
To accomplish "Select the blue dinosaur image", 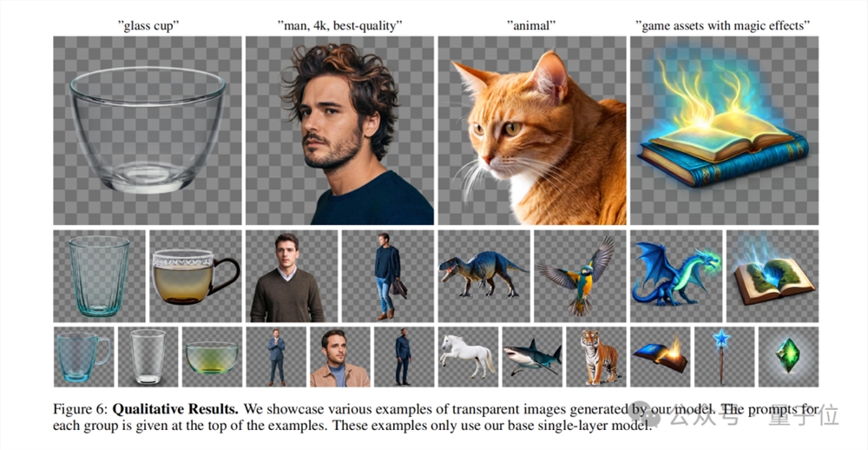I will click(x=483, y=276).
